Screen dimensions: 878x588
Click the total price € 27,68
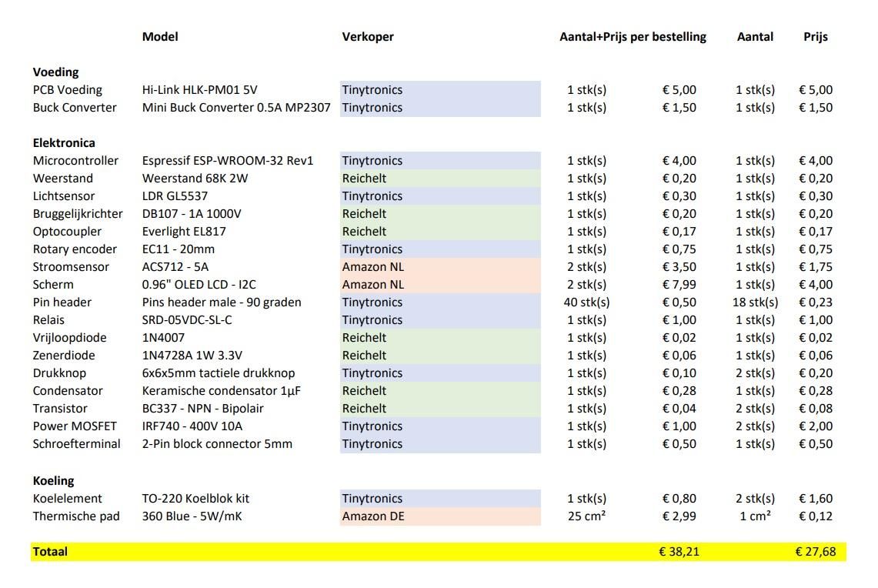[x=816, y=552]
